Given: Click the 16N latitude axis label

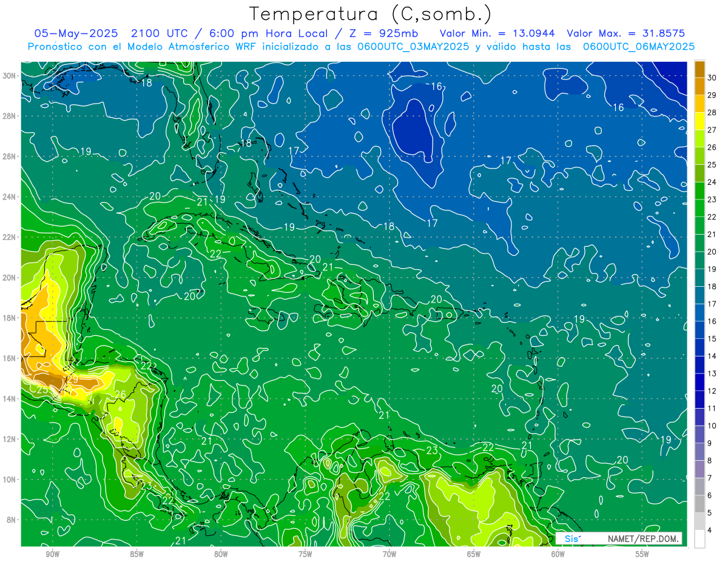Looking at the screenshot, I should tap(10, 358).
